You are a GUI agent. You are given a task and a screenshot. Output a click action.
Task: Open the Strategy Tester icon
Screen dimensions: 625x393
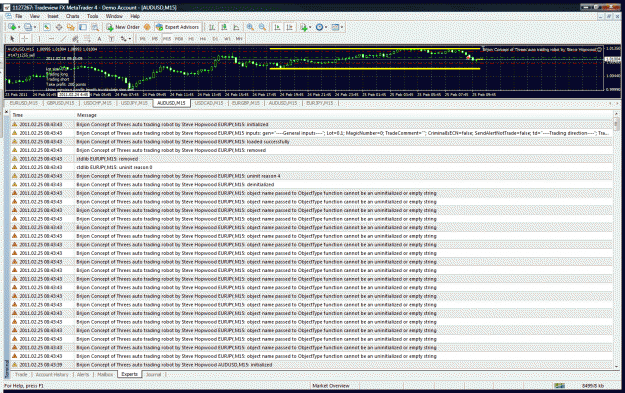pos(95,27)
